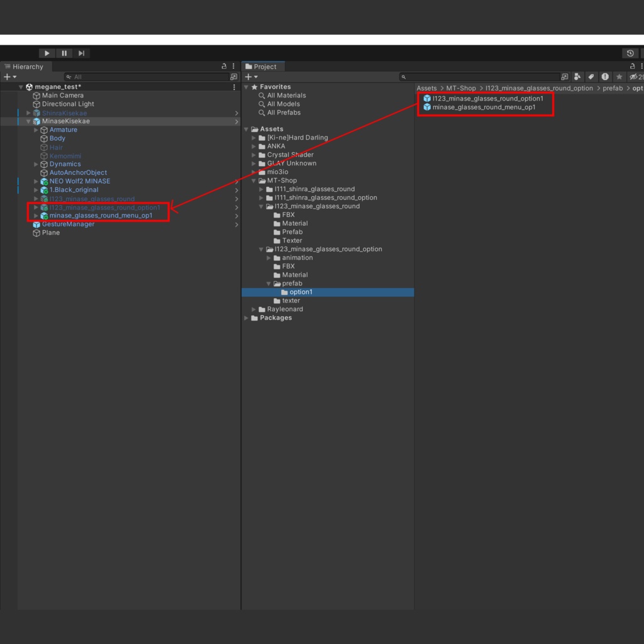Open the Undo History icon
The image size is (644, 644).
[630, 53]
